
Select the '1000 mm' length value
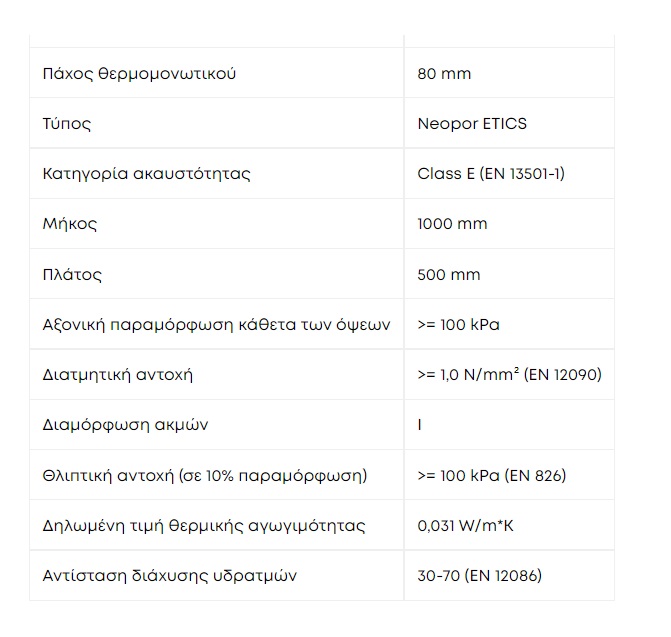click(452, 224)
